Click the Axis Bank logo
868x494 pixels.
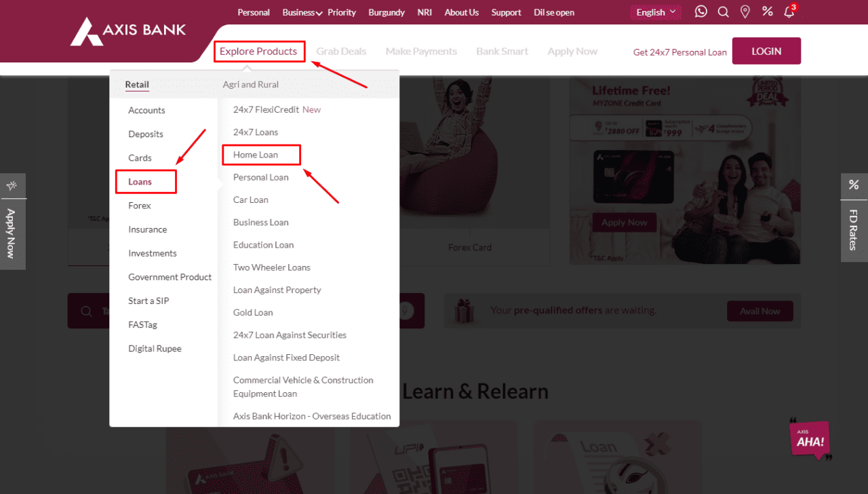[x=128, y=32]
